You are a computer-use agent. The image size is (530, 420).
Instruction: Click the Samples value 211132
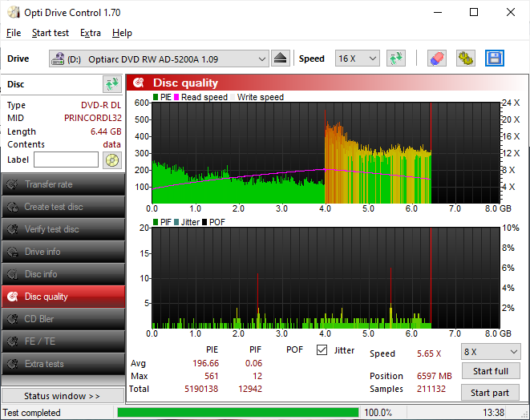click(431, 389)
